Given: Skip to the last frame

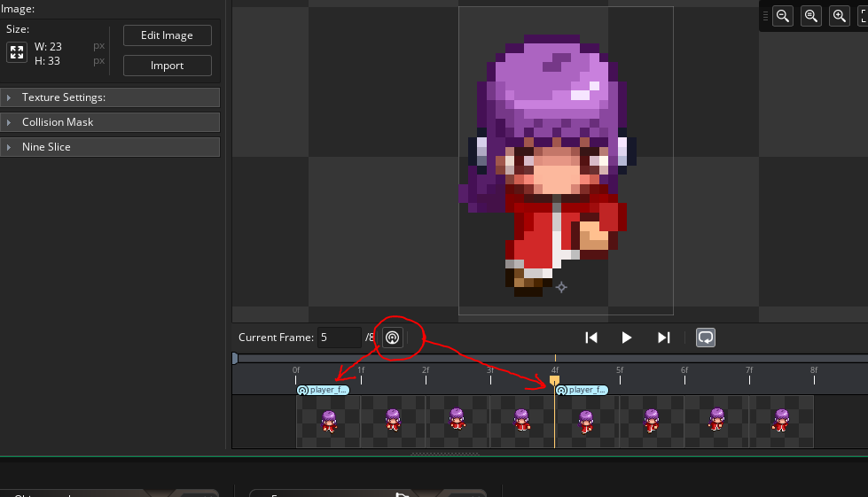Looking at the screenshot, I should 663,338.
